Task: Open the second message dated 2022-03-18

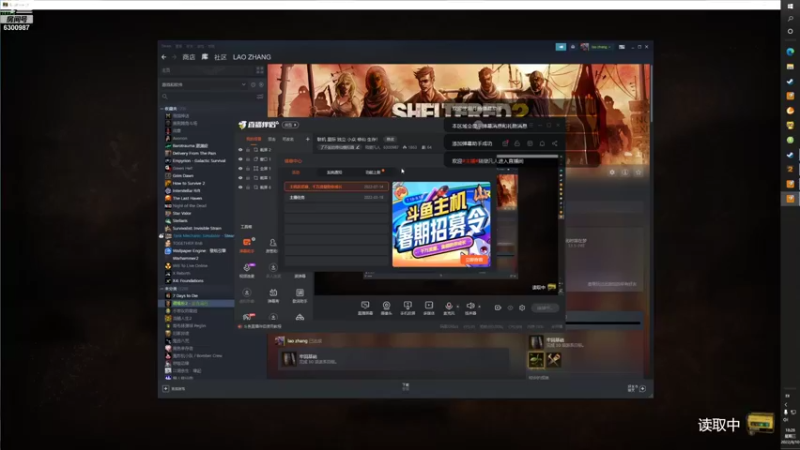Action: coord(336,197)
